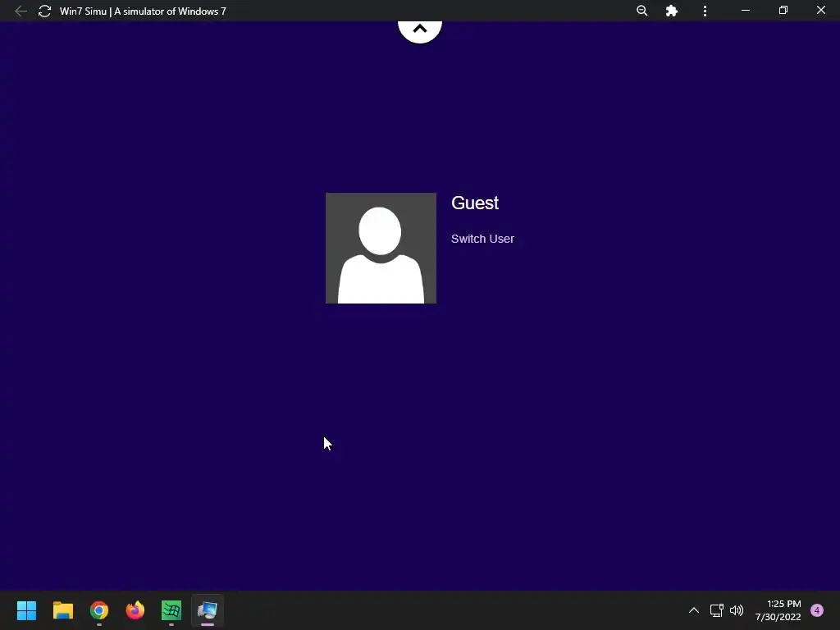The height and width of the screenshot is (630, 840).
Task: Open the zoom magnifier icon in title bar
Action: tap(641, 11)
